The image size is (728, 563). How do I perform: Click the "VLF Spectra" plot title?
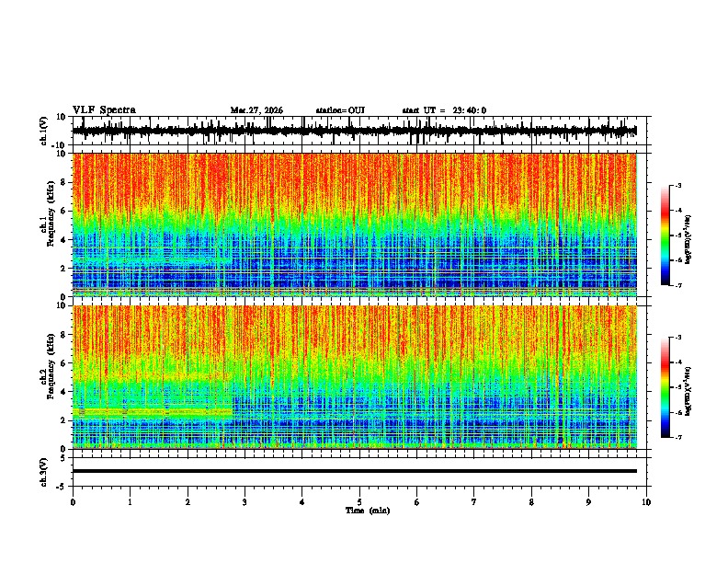(x=104, y=110)
